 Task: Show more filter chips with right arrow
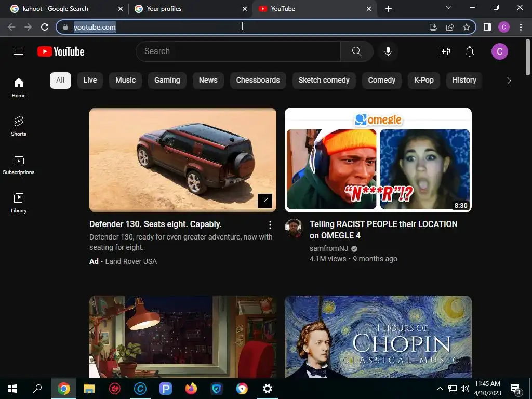pyautogui.click(x=509, y=81)
